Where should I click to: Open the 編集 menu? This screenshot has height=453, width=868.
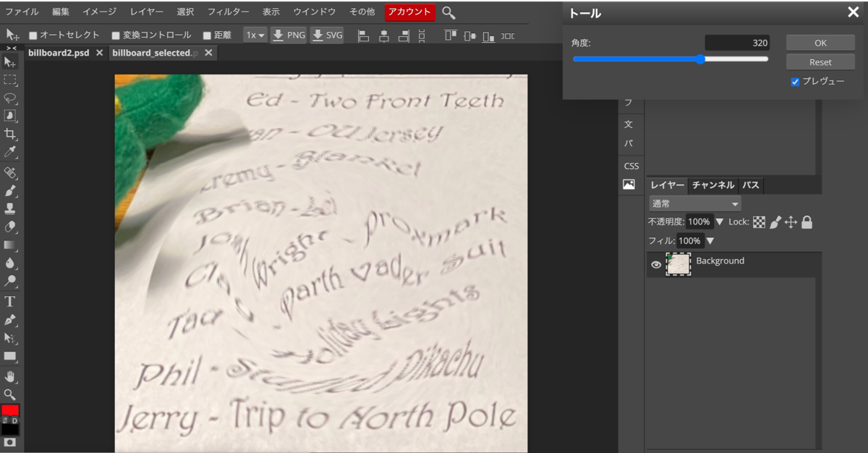point(61,12)
